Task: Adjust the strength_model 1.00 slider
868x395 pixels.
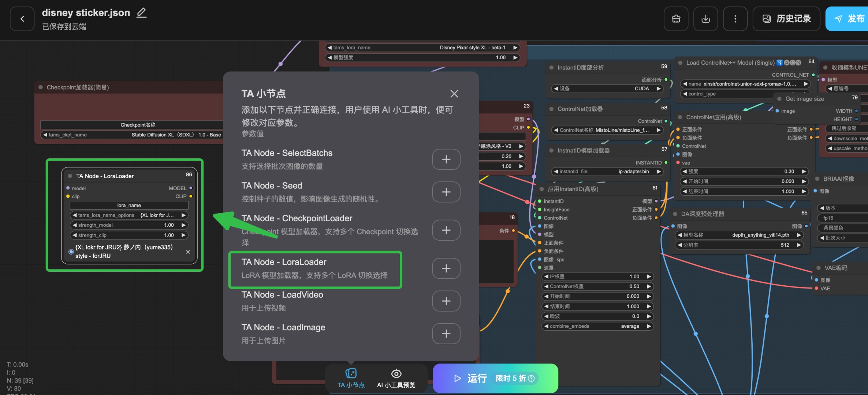Action: (129, 225)
